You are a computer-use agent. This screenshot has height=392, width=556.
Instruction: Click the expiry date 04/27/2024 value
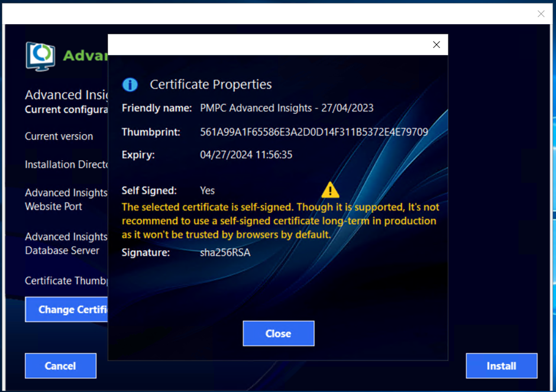246,155
